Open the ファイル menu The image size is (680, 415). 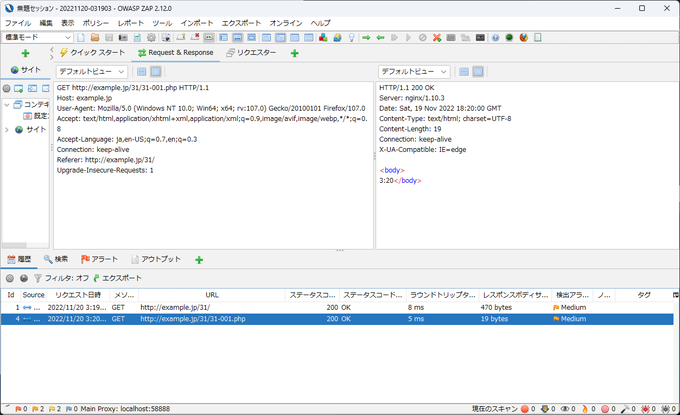pos(18,23)
